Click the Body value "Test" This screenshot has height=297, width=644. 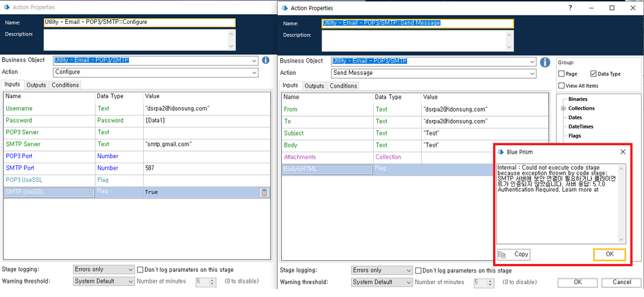[431, 145]
